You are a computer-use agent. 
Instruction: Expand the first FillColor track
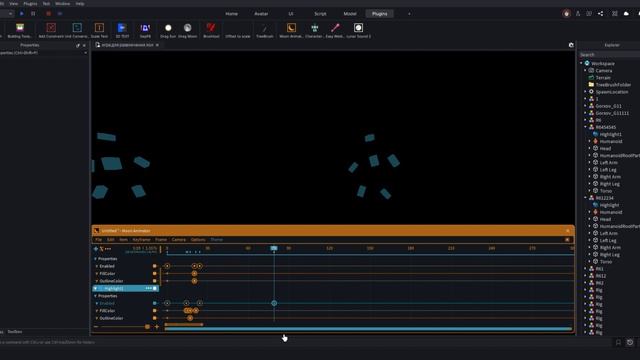[97, 273]
